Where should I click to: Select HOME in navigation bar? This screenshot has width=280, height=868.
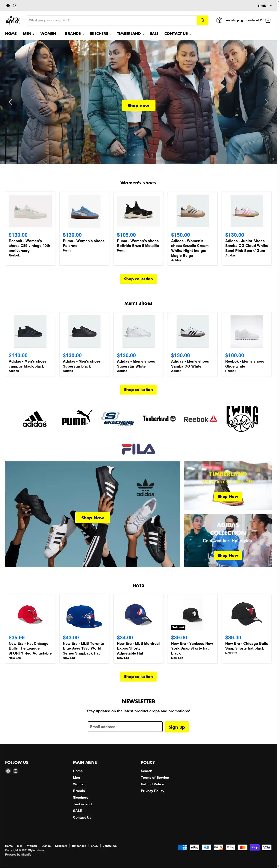pyautogui.click(x=11, y=34)
